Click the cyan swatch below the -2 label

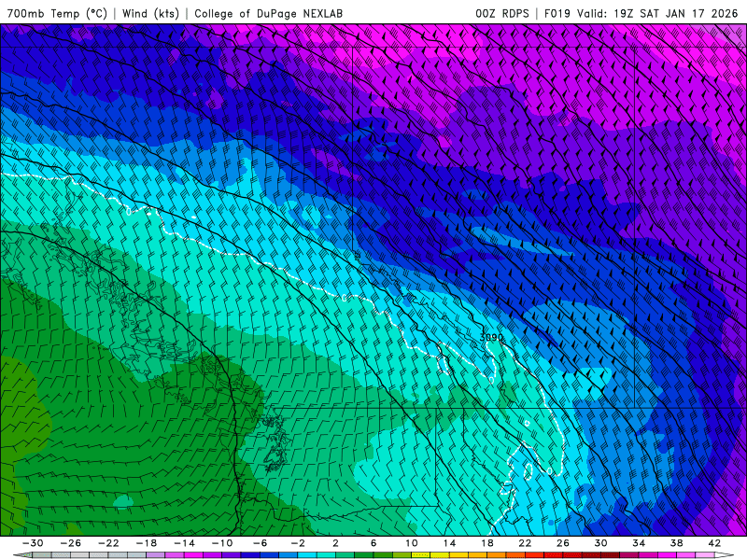pyautogui.click(x=307, y=555)
